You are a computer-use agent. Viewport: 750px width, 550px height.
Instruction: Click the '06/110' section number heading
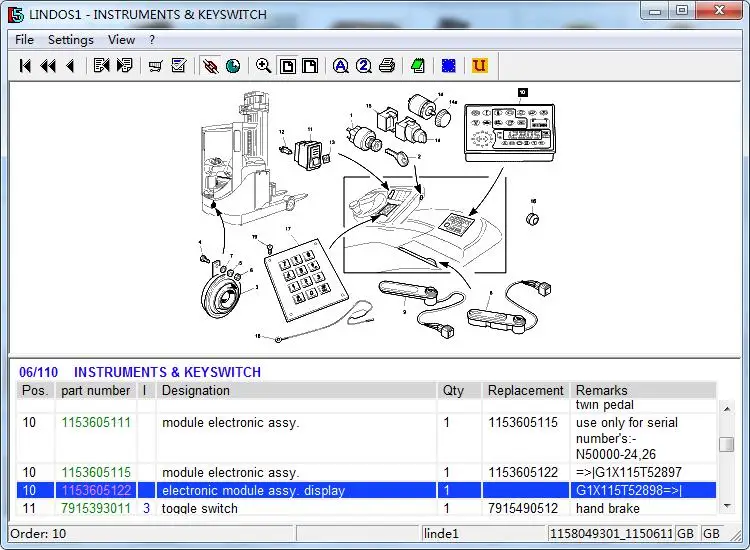pos(38,372)
